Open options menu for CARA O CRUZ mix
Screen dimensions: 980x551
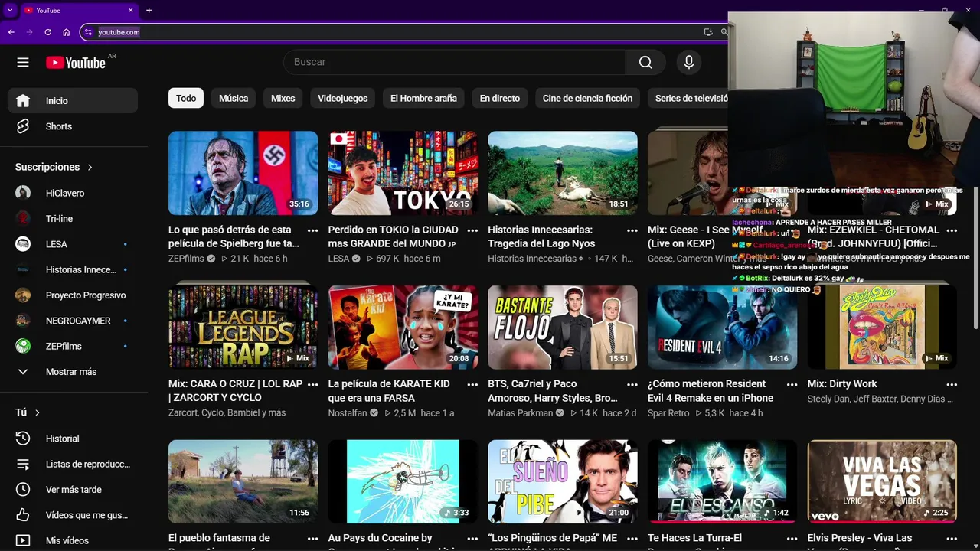[x=312, y=384]
